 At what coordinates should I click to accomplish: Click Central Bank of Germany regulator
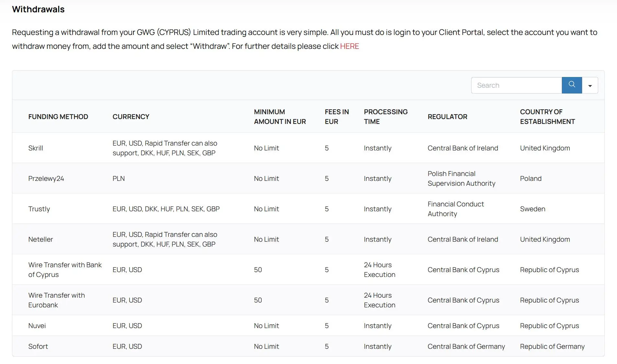click(x=466, y=346)
